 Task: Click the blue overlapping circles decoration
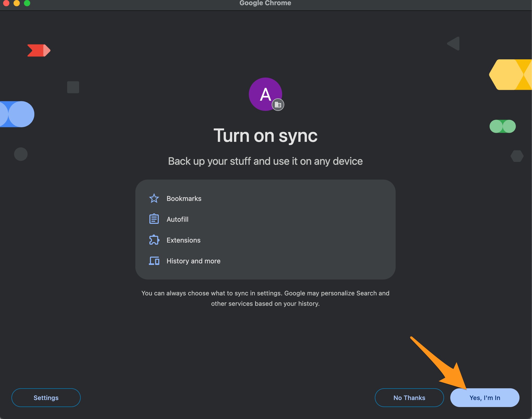click(x=17, y=114)
